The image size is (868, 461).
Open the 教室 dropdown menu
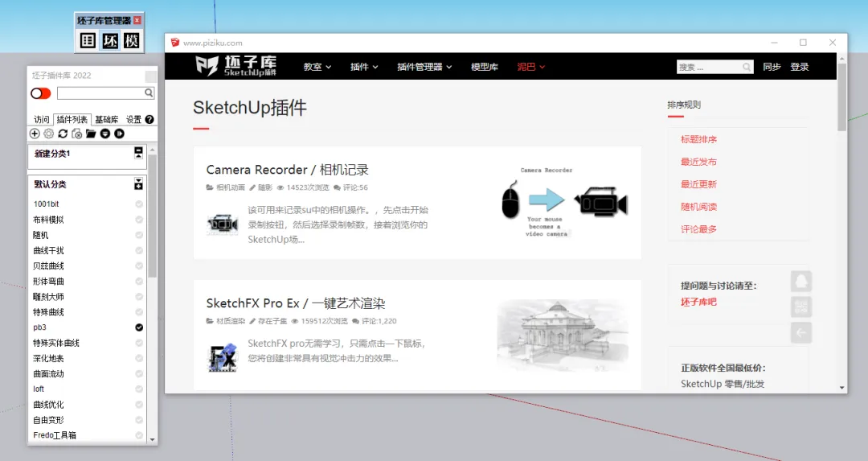[317, 67]
